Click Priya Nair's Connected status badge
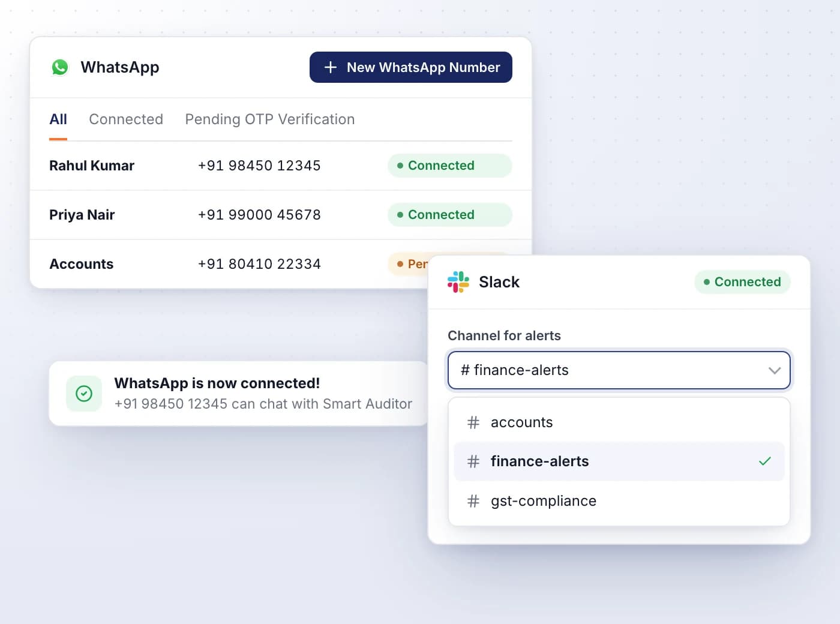The width and height of the screenshot is (840, 624). pos(450,215)
